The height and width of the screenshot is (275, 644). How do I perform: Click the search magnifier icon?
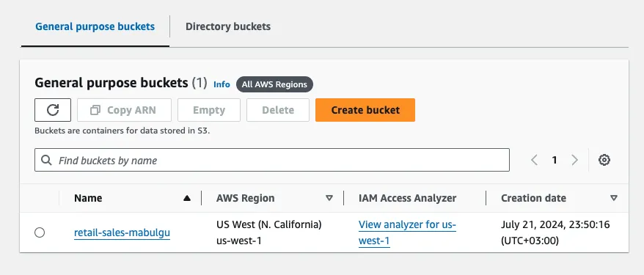[47, 160]
